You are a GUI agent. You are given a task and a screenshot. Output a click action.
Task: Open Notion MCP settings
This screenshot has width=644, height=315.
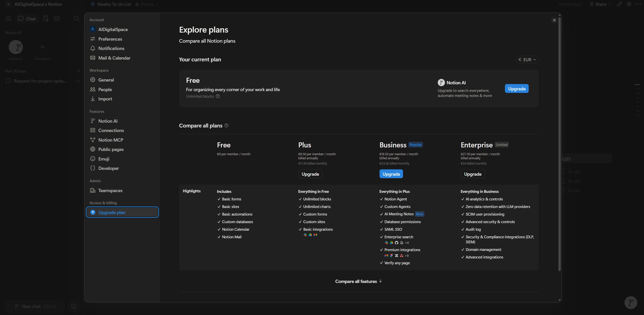pyautogui.click(x=122, y=140)
